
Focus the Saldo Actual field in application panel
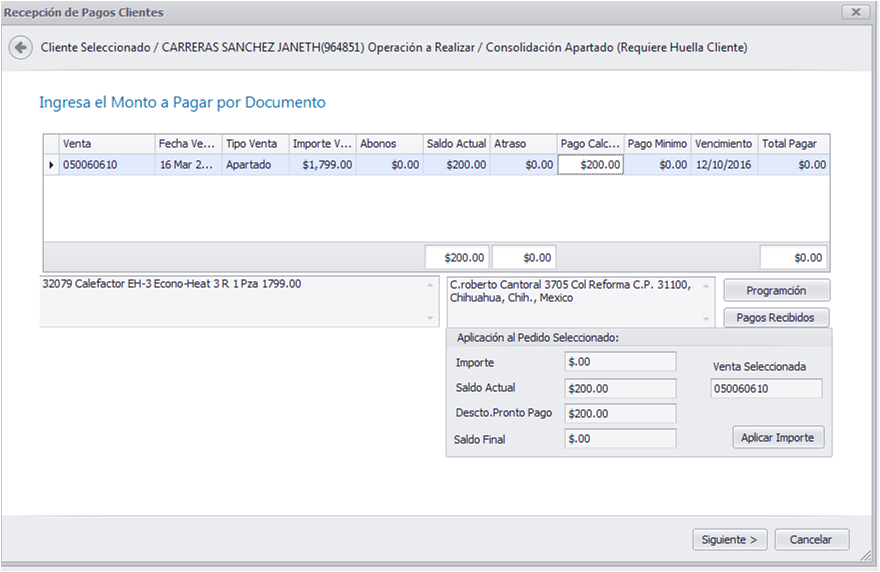(x=620, y=388)
